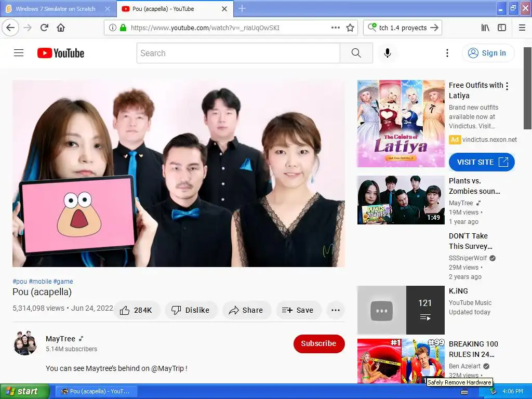The image size is (532, 399).
Task: Open MayTree channel name link
Action: coord(60,339)
